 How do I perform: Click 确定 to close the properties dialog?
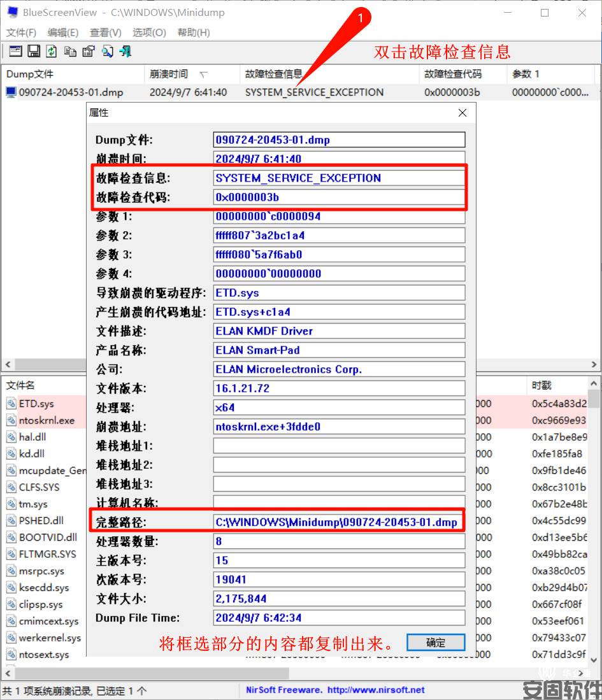[436, 643]
